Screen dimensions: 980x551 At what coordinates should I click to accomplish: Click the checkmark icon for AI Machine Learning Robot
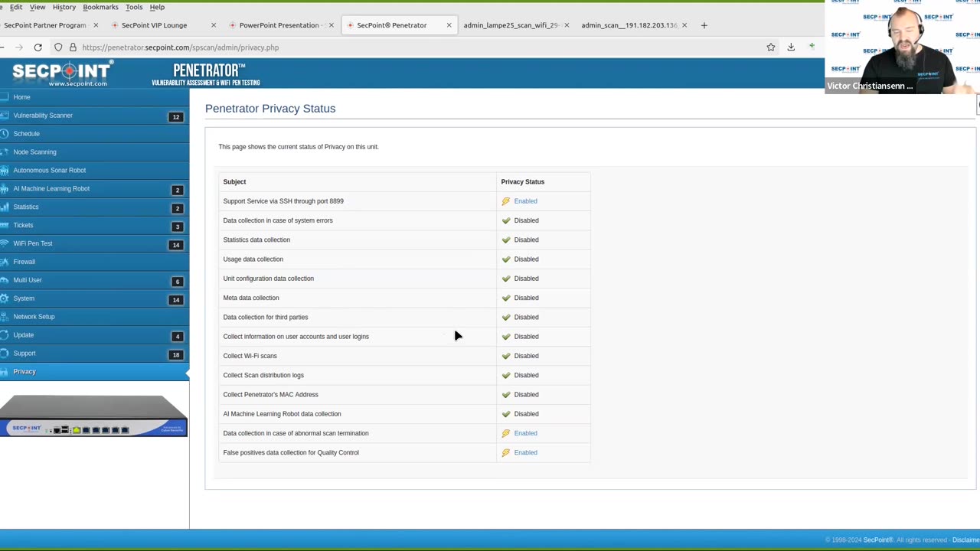click(505, 414)
